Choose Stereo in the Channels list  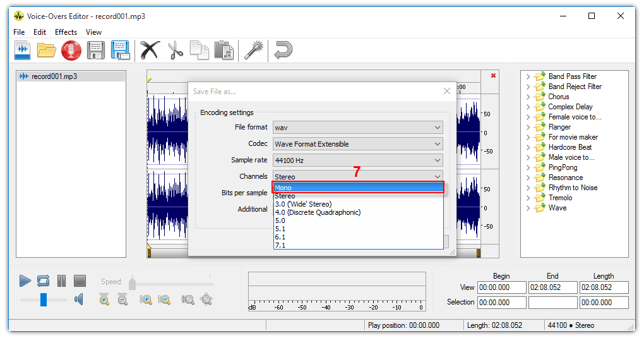click(358, 196)
